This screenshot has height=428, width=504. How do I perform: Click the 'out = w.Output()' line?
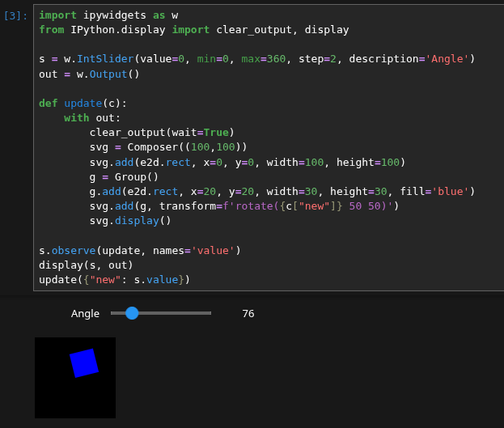[89, 74]
